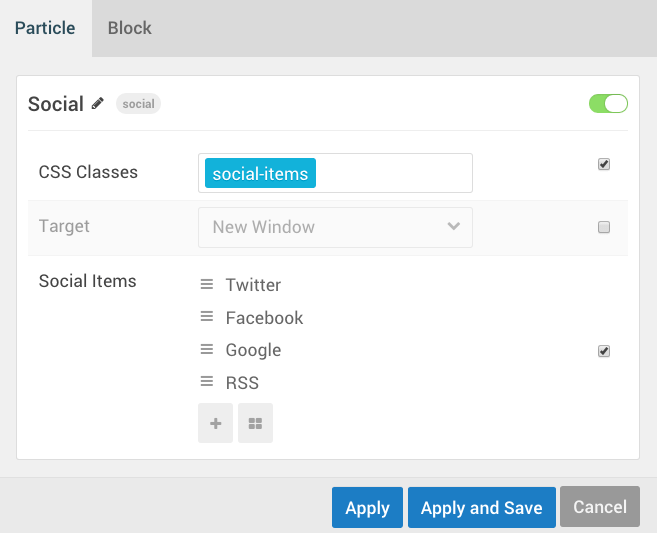
Task: Uncheck the CSS Classes override checkbox
Action: [604, 164]
